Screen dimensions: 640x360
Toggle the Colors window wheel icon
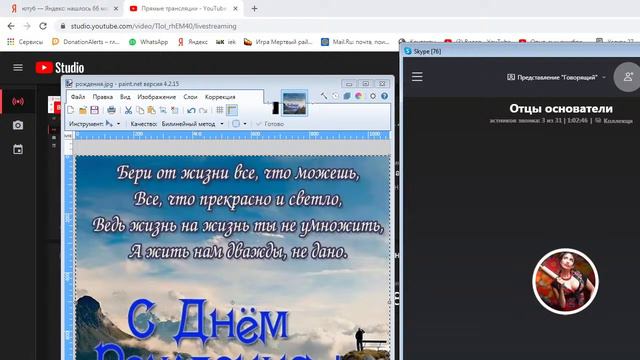[x=359, y=96]
